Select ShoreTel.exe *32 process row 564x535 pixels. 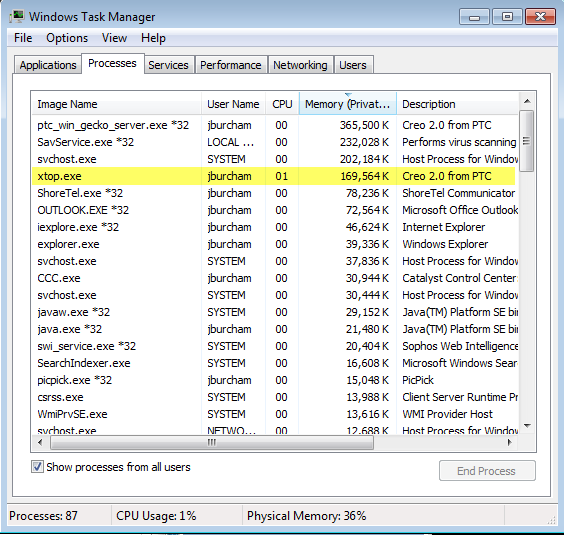(x=274, y=193)
